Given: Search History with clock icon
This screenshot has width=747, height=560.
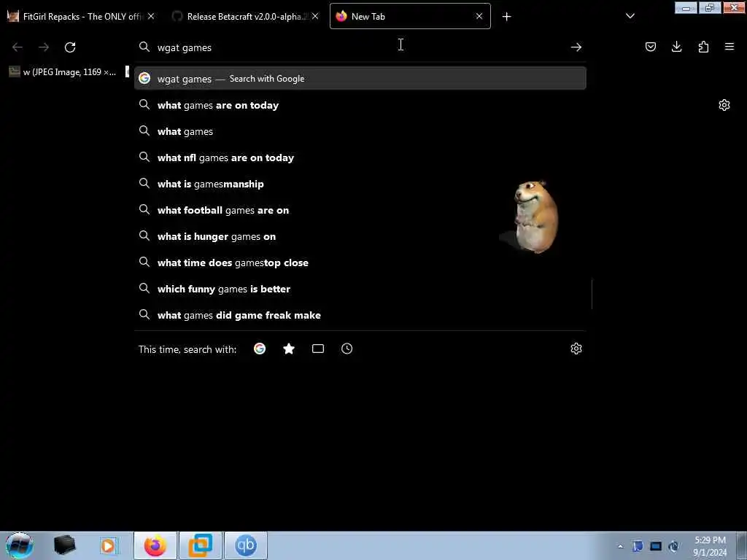Looking at the screenshot, I should [x=347, y=349].
